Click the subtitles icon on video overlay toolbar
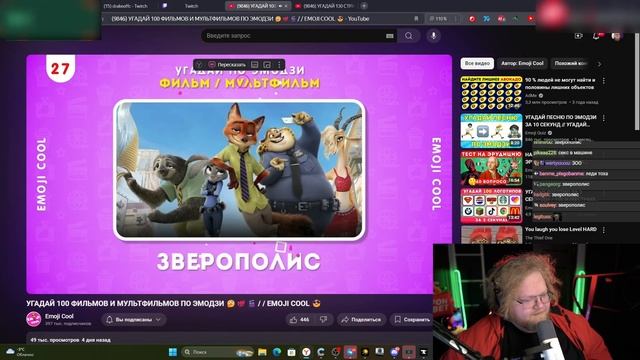Viewport: 640px width, 360px height. (x=255, y=64)
